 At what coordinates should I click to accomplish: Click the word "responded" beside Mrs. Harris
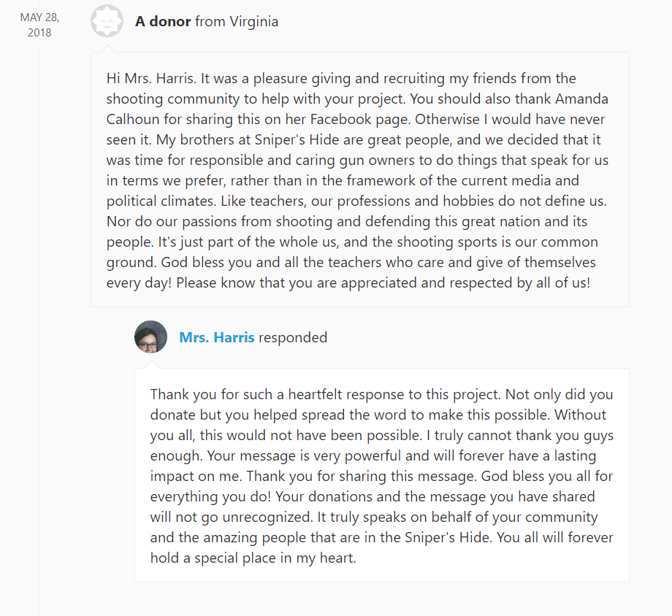point(293,338)
